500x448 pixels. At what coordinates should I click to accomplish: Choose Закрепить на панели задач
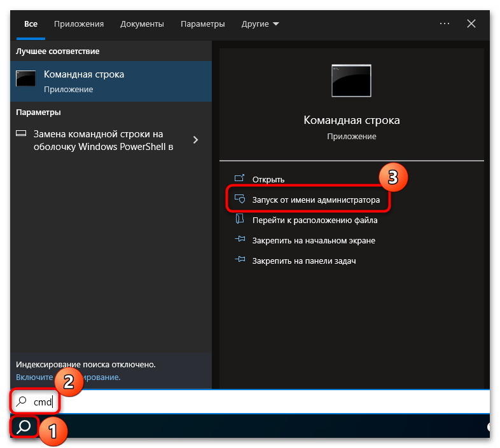coord(304,261)
